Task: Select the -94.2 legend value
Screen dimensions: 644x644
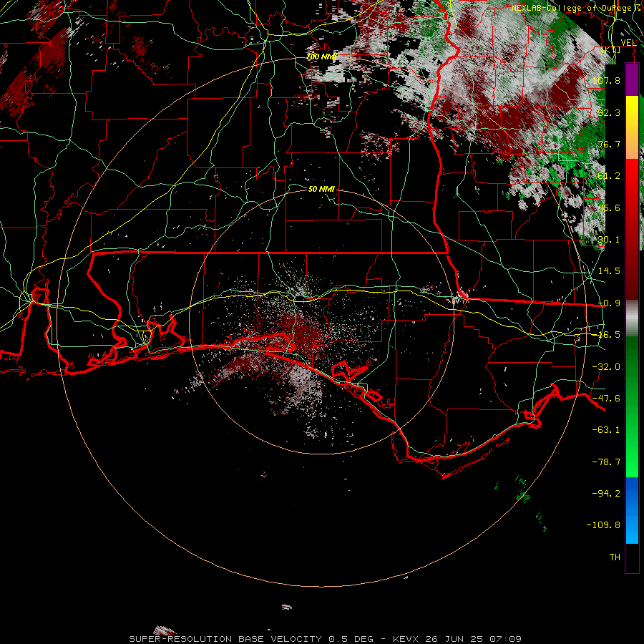Action: click(x=606, y=493)
